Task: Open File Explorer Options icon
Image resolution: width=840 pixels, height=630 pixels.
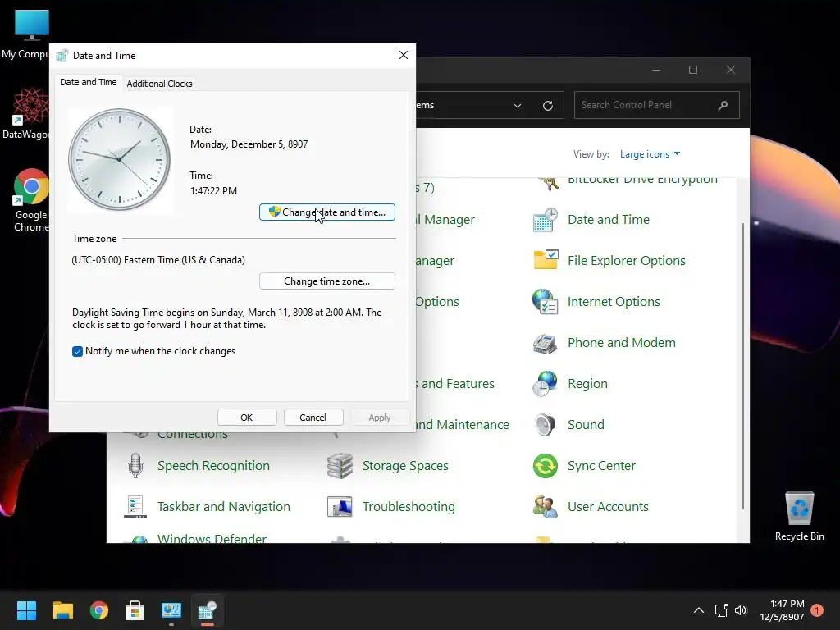Action: [546, 260]
